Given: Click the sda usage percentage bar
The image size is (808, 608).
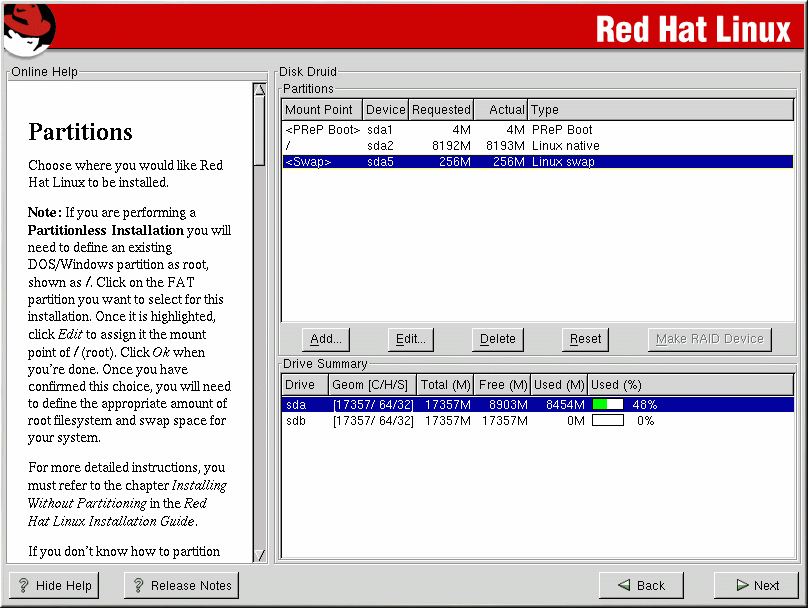Looking at the screenshot, I should pyautogui.click(x=608, y=405).
